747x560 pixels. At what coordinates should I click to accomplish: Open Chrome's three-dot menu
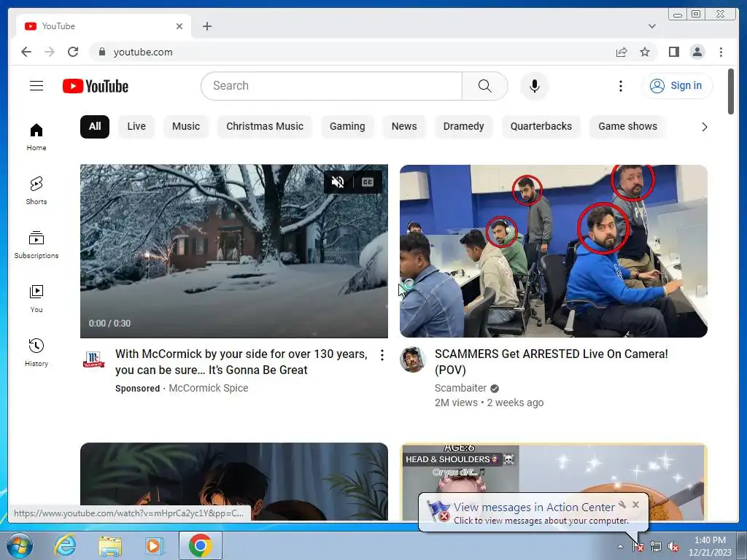721,52
